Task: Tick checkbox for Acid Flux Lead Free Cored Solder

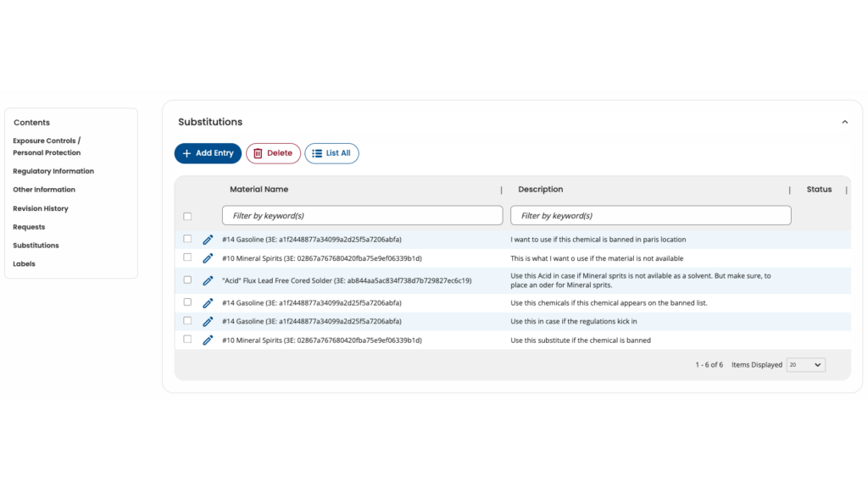Action: (187, 280)
